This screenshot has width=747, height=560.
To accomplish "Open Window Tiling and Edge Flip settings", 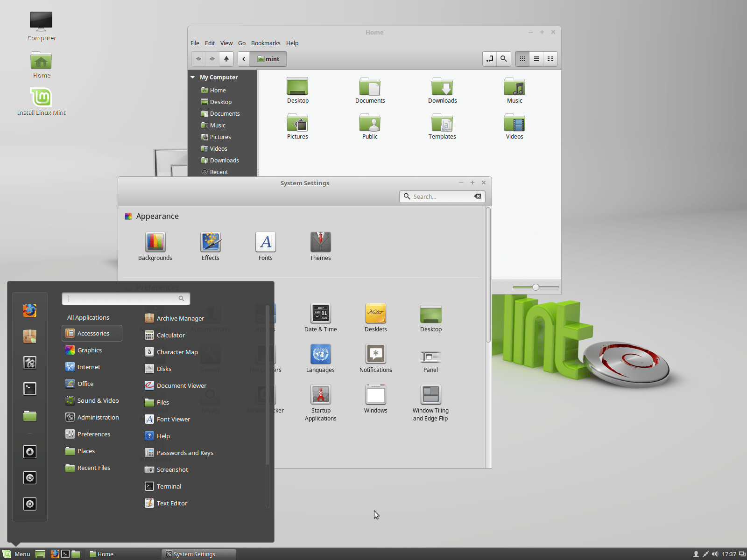I will [430, 403].
